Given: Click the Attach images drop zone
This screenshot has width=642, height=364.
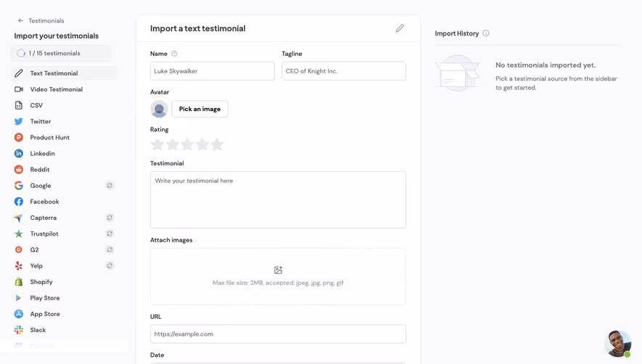Looking at the screenshot, I should click(x=278, y=276).
